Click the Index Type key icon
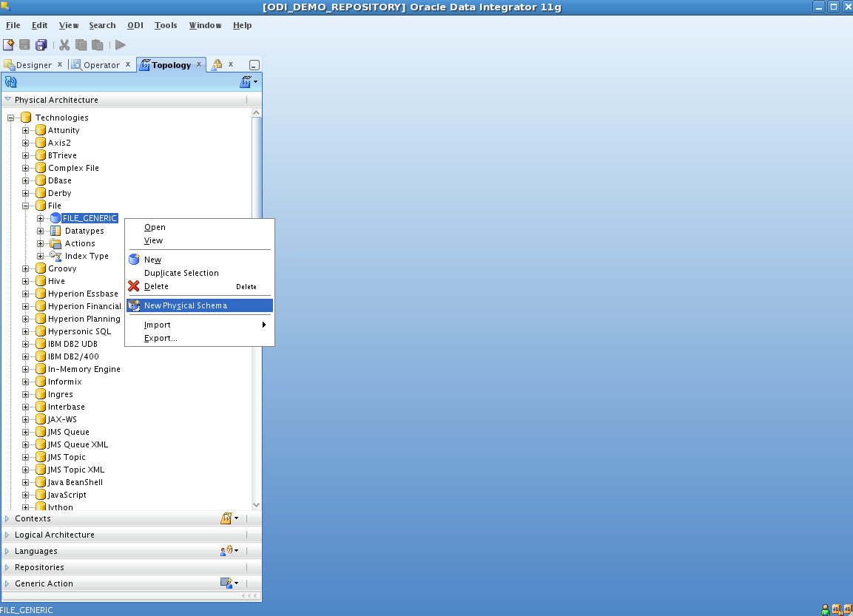 (55, 256)
